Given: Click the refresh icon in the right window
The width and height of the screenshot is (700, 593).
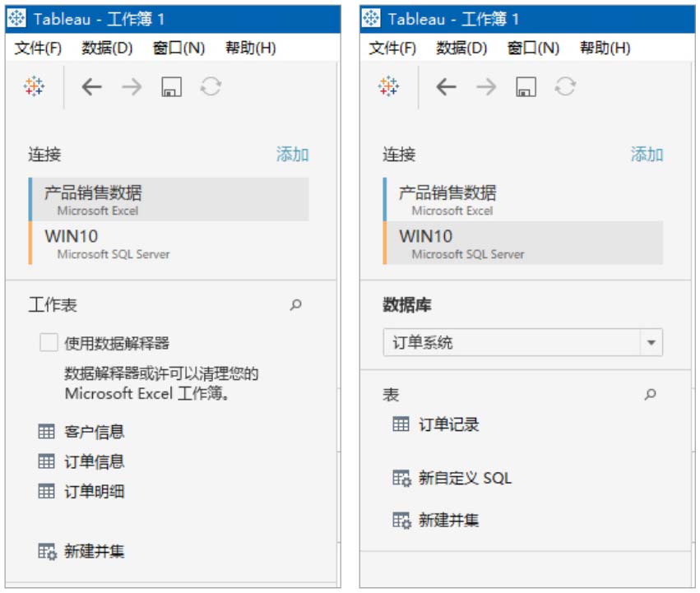Looking at the screenshot, I should coord(565,86).
